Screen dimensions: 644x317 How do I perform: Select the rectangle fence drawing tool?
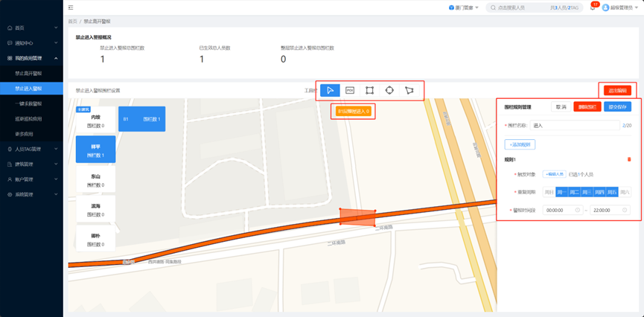coord(369,91)
